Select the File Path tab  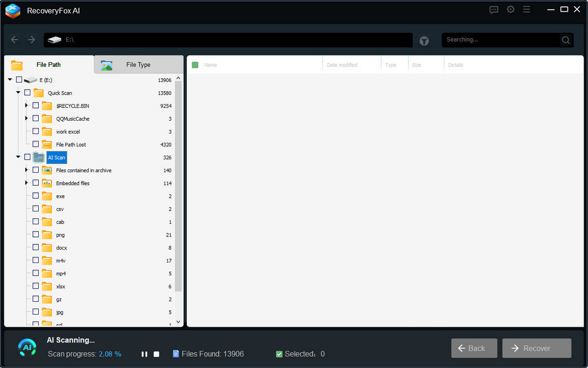[48, 64]
